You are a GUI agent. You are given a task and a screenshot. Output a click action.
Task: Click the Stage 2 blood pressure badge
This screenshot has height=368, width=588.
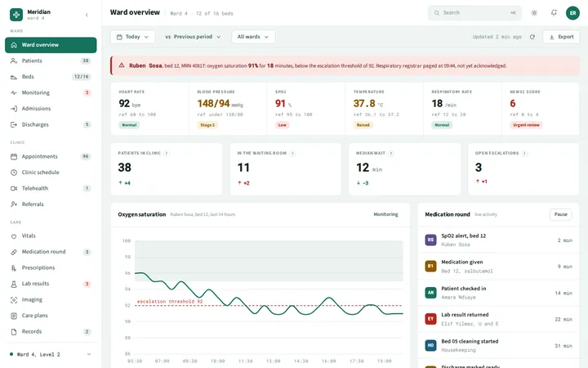coord(207,125)
